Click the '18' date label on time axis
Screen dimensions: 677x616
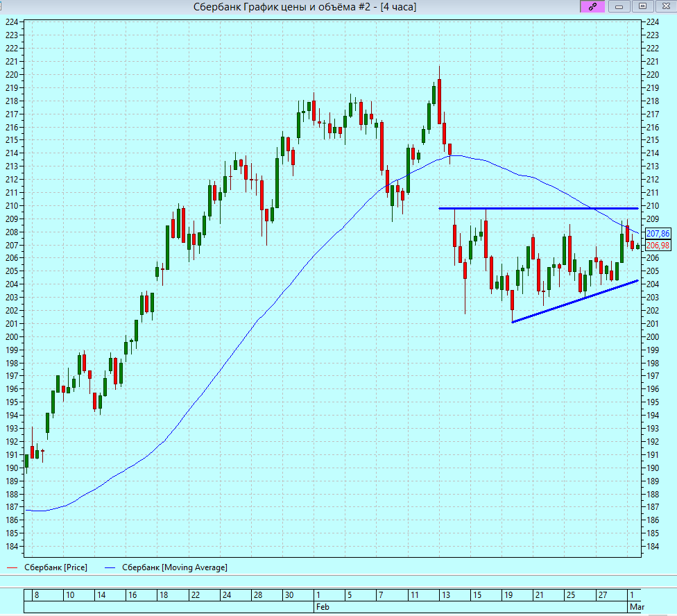(x=164, y=595)
